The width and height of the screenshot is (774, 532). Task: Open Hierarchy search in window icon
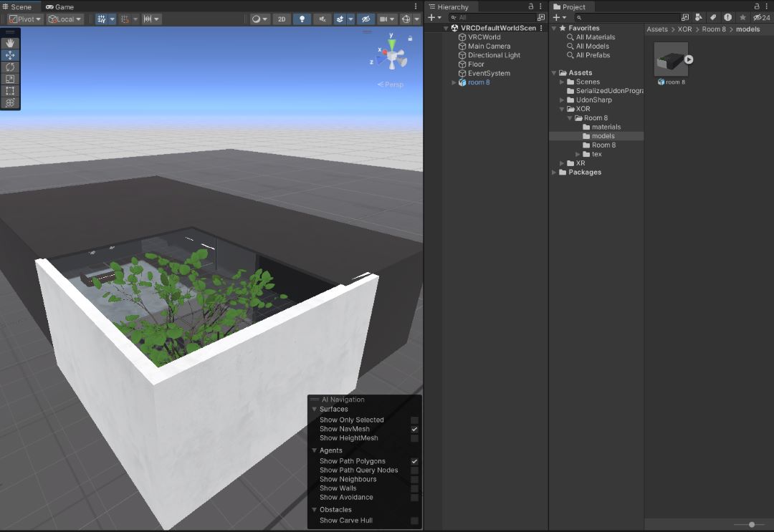pos(541,17)
